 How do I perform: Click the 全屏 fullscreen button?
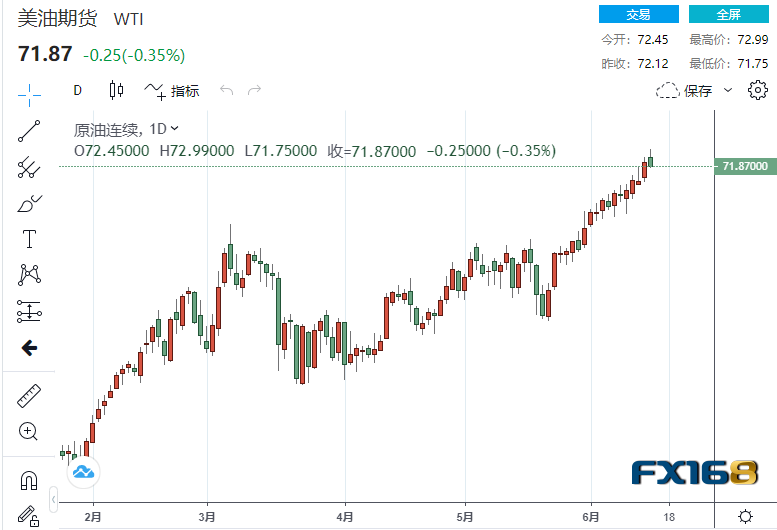point(728,14)
